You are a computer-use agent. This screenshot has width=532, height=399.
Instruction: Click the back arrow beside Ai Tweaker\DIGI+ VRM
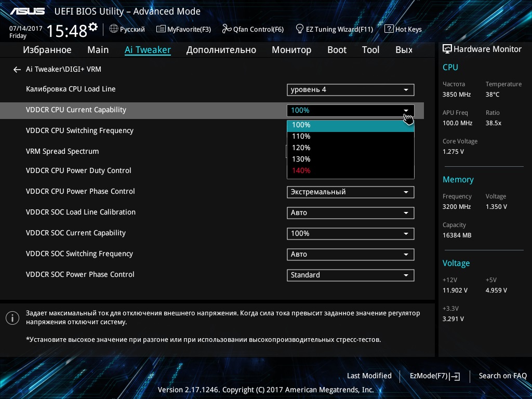[x=17, y=70]
